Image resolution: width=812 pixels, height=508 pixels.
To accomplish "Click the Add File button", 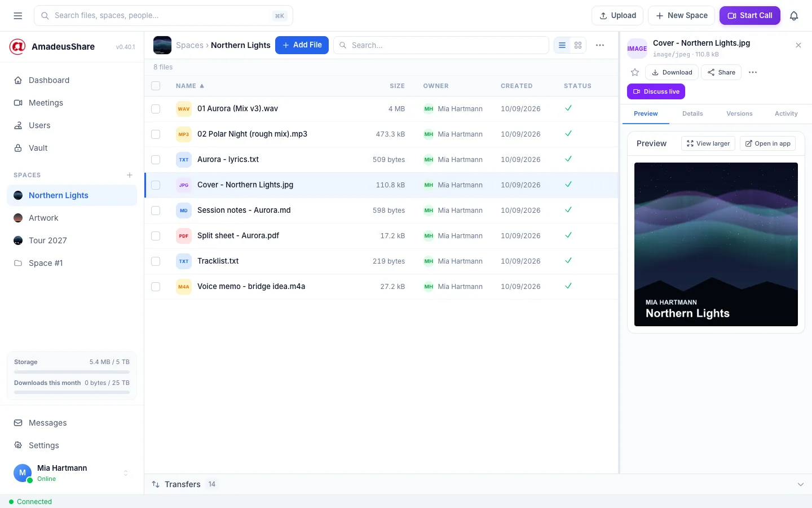I will pos(302,45).
